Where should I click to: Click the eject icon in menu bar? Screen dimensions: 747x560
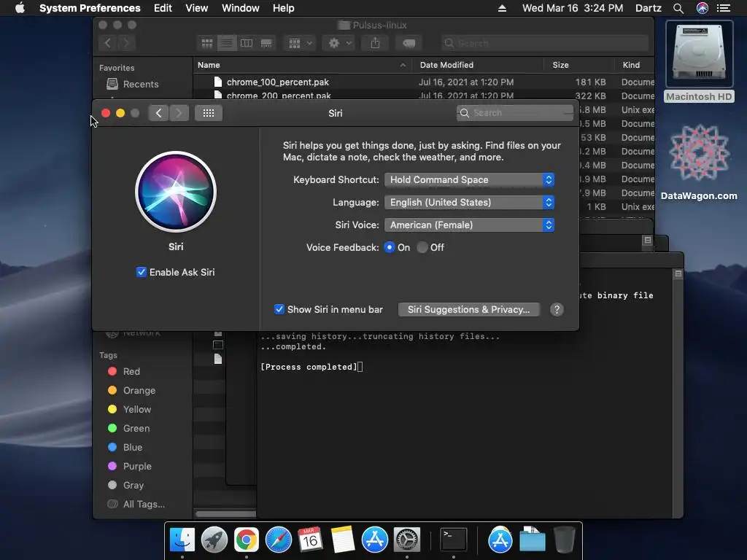click(x=502, y=8)
